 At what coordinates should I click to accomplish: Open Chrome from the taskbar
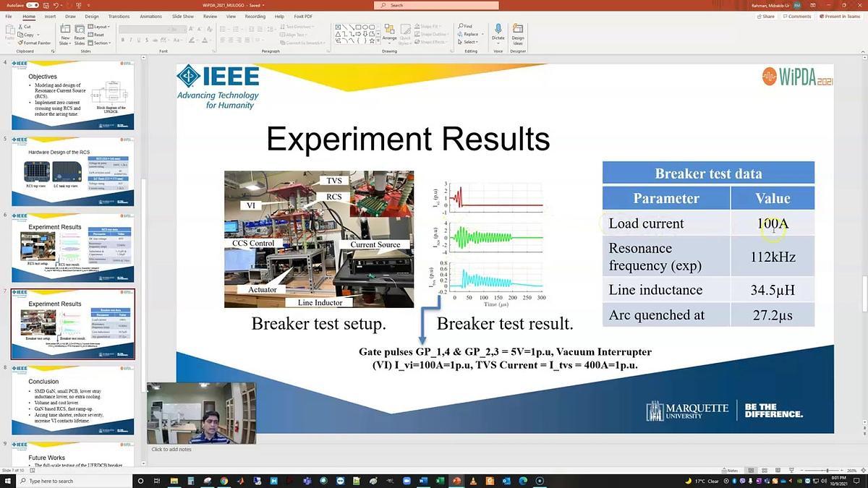[224, 481]
